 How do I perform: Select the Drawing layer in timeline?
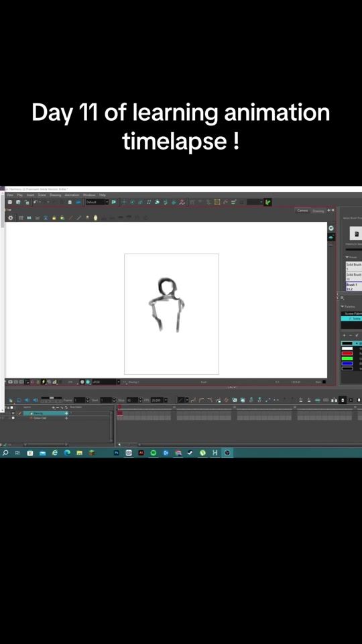click(x=44, y=413)
